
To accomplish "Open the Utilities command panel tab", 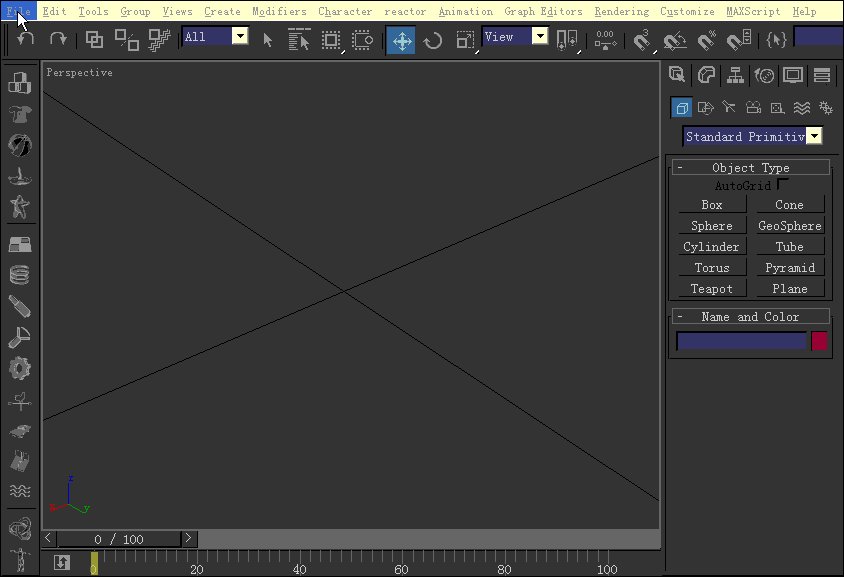I will [821, 75].
